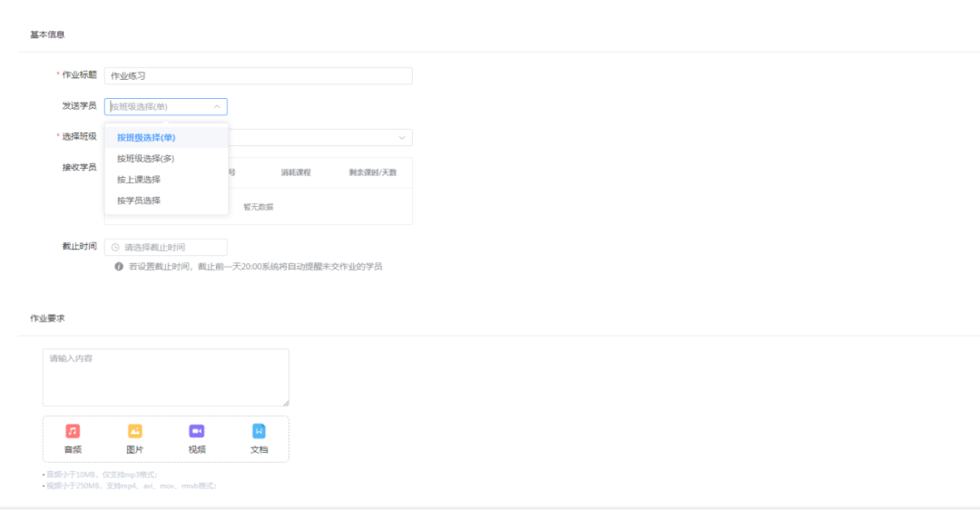Click the red audio upload icon
The width and height of the screenshot is (980, 510).
coord(73,431)
